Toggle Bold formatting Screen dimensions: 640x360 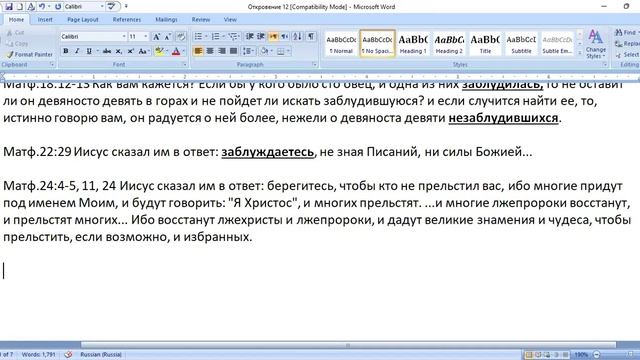click(65, 51)
